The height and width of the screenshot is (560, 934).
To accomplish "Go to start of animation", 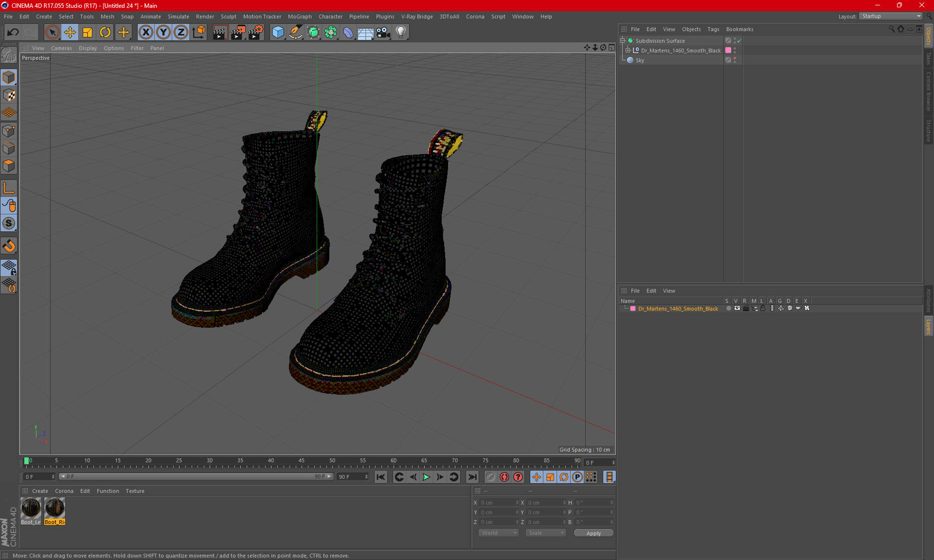I will (x=381, y=477).
